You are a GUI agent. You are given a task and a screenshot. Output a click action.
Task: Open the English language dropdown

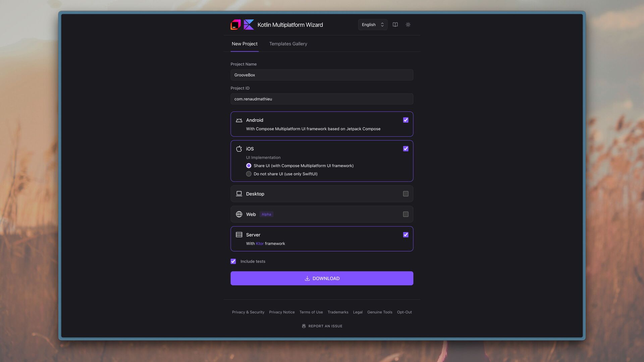(372, 25)
